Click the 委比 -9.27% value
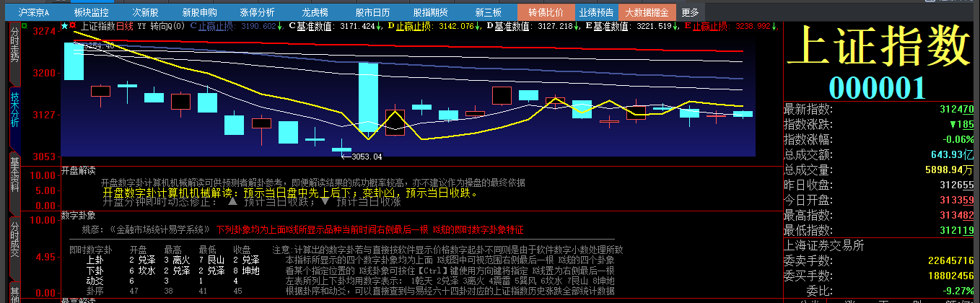 click(x=958, y=291)
